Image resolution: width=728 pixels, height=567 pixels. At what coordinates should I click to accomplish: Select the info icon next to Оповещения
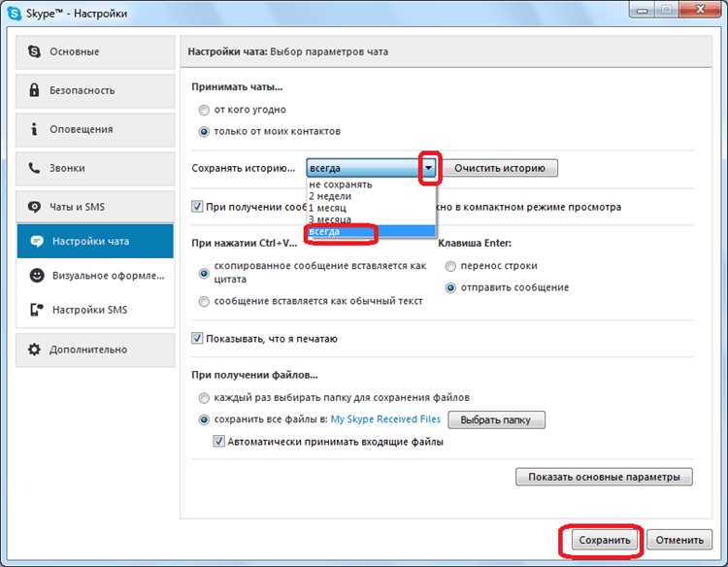[x=34, y=128]
